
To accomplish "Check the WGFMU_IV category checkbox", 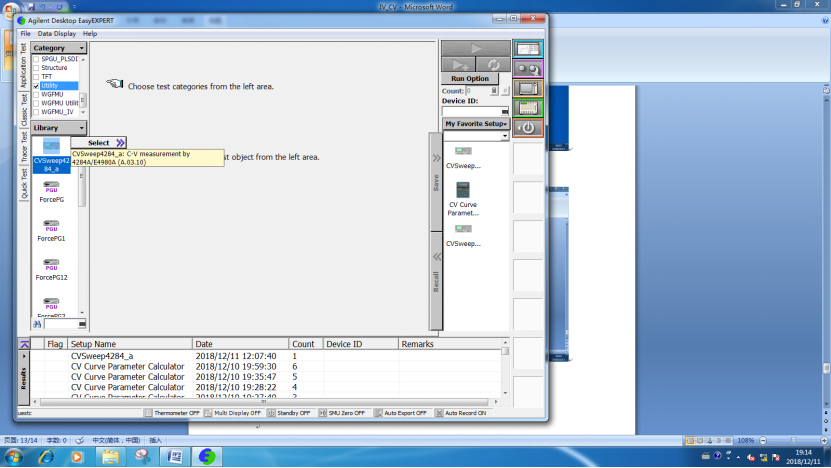I will [x=36, y=112].
